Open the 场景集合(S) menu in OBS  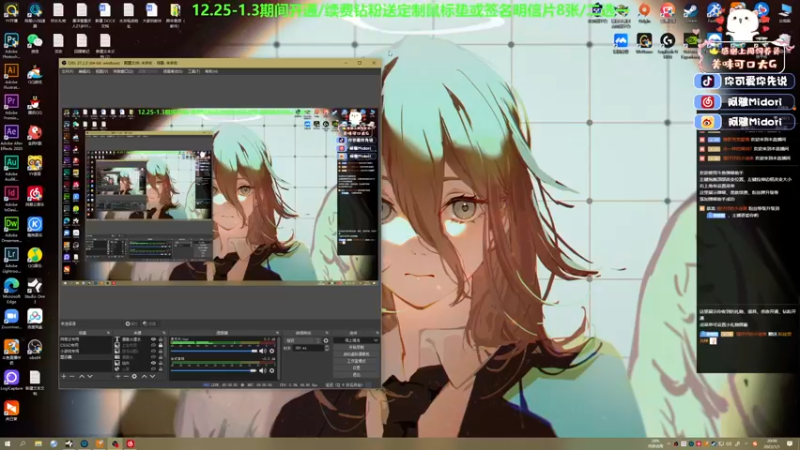click(x=173, y=71)
